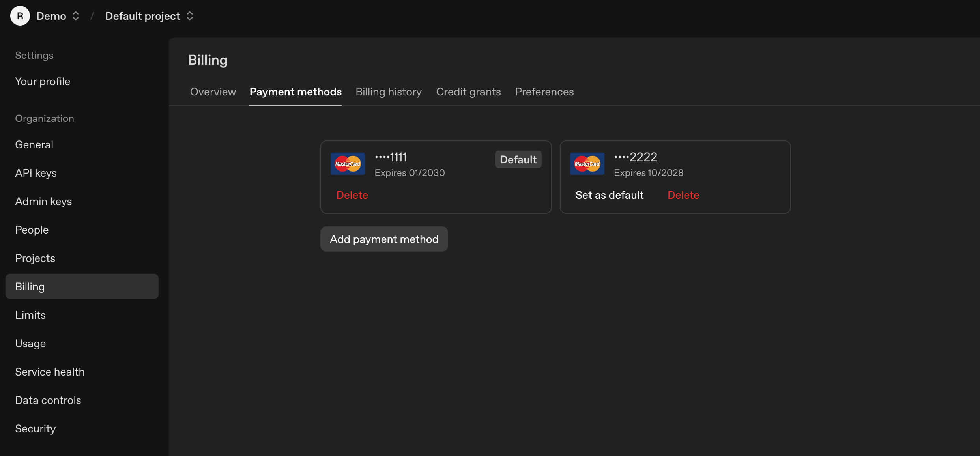Open the Admin keys settings

click(x=43, y=201)
